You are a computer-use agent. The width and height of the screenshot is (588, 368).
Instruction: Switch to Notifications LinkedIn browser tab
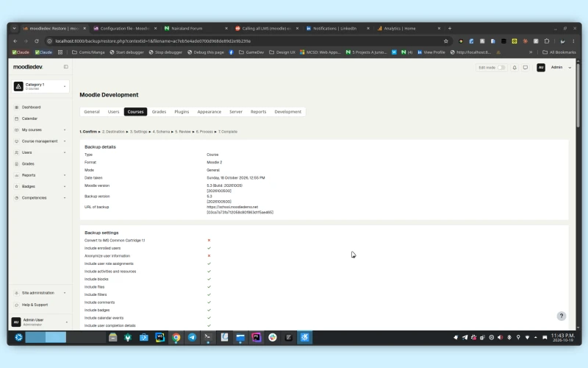click(x=337, y=28)
